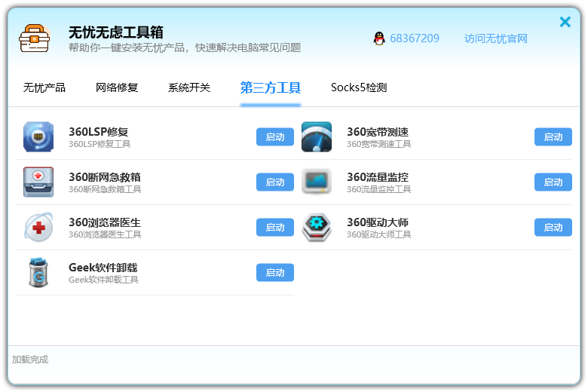588x392 pixels.
Task: Launch 360LSP修复 with its 启动 button
Action: [x=275, y=136]
